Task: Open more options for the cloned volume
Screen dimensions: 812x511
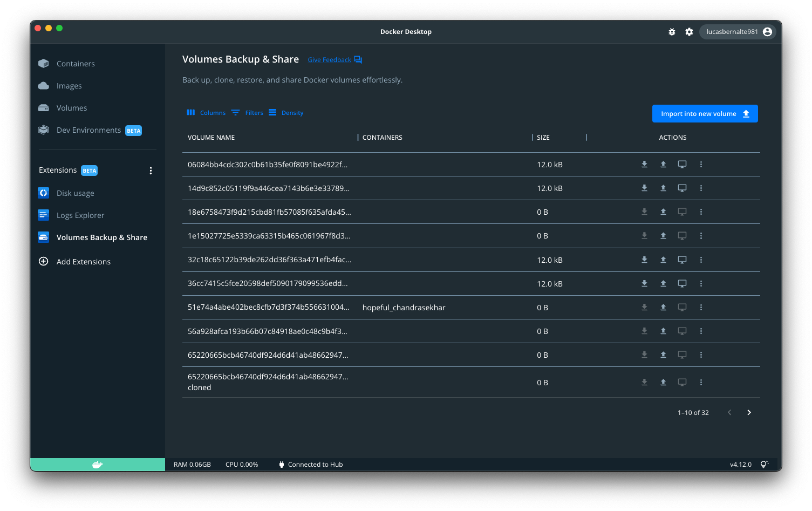Action: point(701,383)
